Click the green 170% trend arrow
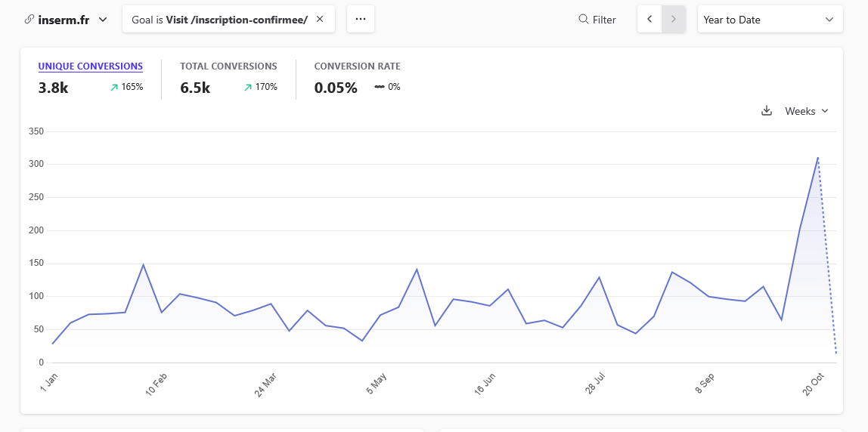This screenshot has height=432, width=868. pyautogui.click(x=248, y=88)
